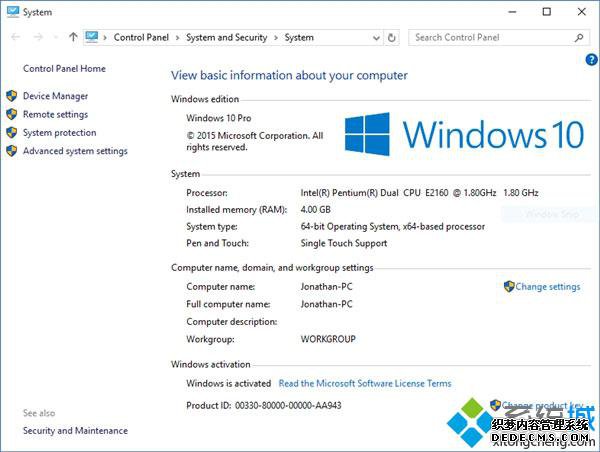Click the System window title icon
600x452 pixels.
click(x=13, y=11)
